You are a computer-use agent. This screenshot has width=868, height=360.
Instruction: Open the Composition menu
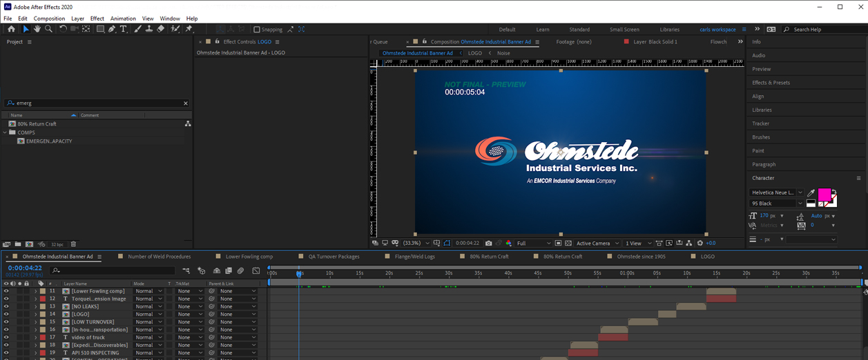click(49, 19)
